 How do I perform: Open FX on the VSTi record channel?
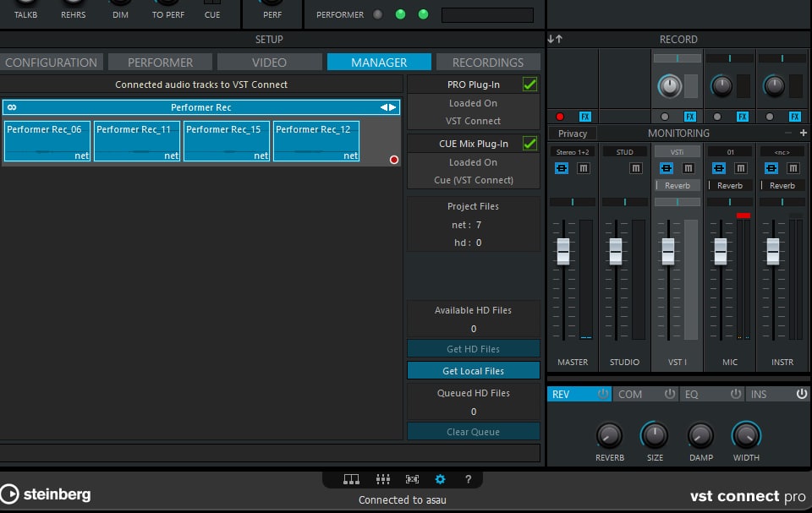tap(690, 117)
